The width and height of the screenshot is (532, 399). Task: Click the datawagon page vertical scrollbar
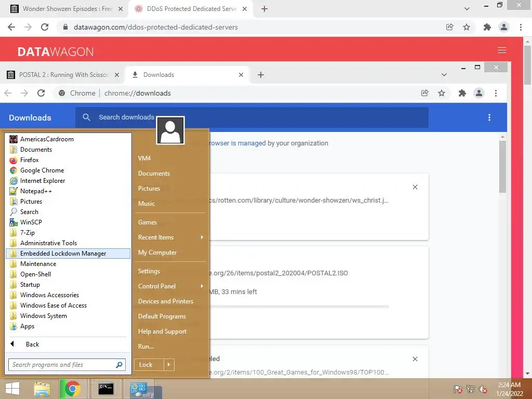pos(527,64)
